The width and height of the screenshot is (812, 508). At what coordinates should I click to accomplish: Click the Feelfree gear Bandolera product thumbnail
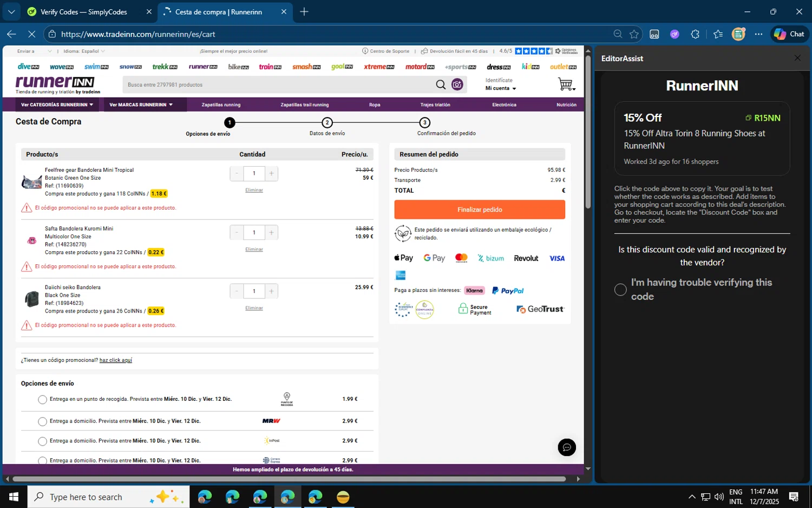[x=32, y=182]
